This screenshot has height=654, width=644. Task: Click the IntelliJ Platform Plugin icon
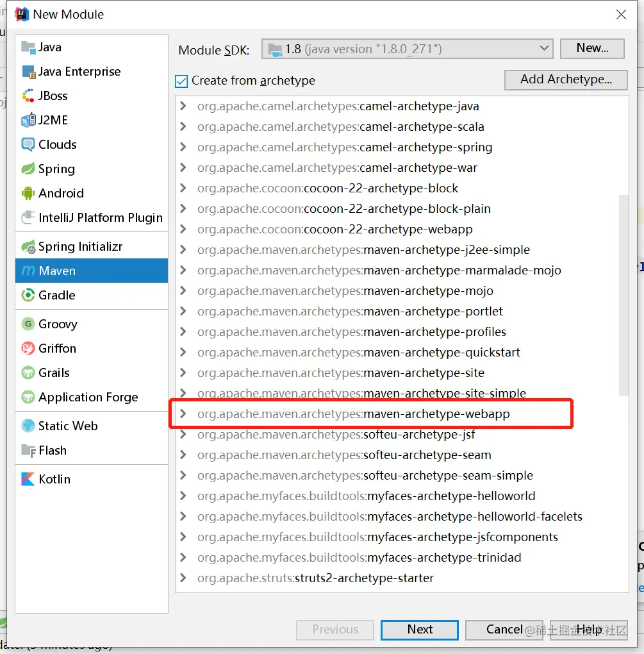[28, 218]
